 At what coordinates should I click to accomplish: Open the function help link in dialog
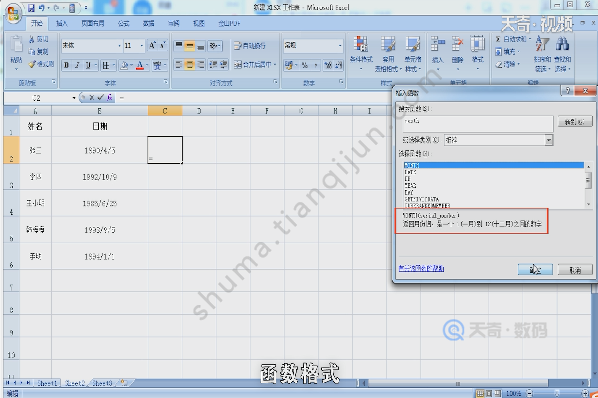(x=421, y=268)
